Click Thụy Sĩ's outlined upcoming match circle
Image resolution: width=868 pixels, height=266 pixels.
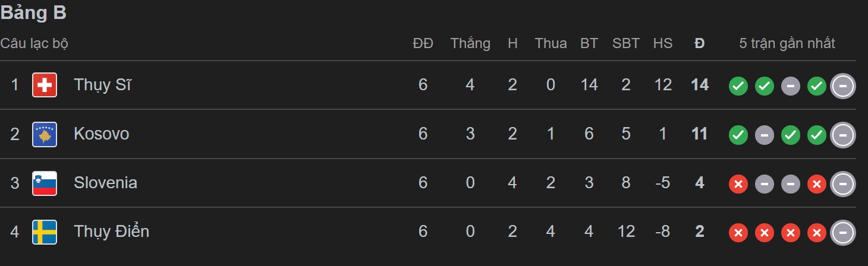pos(842,86)
